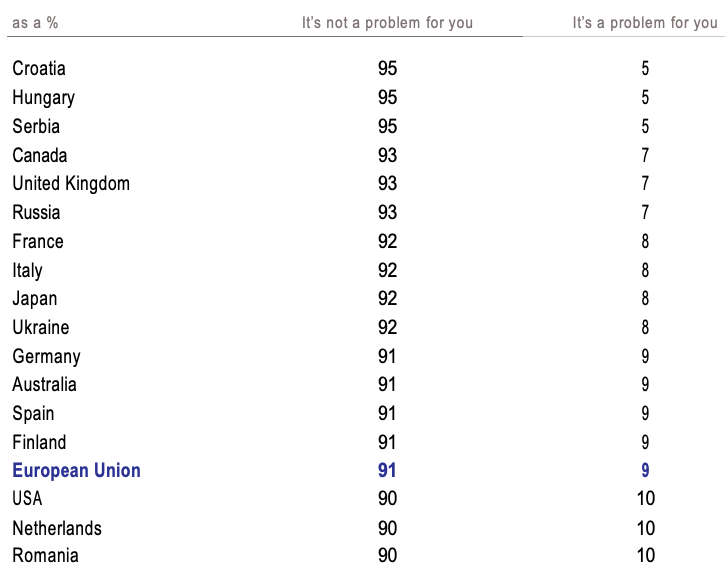Click the highlighted European Union label
The width and height of the screenshot is (725, 567).
coord(76,471)
